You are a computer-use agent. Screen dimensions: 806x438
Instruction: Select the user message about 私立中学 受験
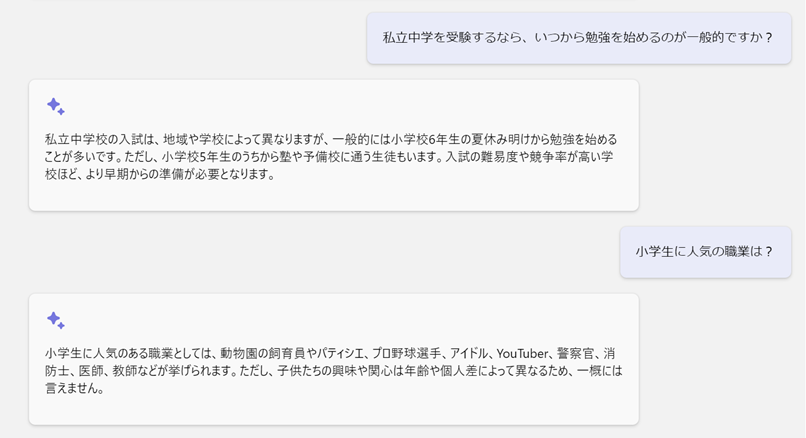tap(578, 38)
